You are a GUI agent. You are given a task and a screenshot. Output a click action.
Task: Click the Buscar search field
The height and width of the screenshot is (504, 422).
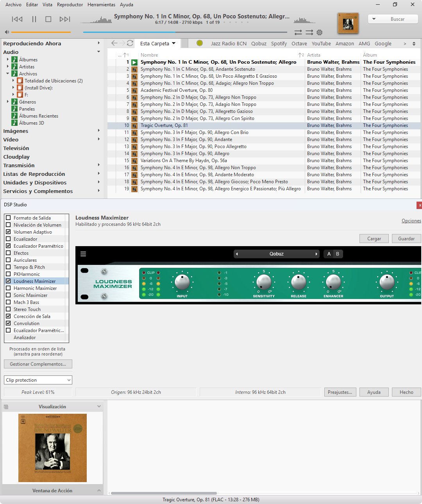(397, 19)
